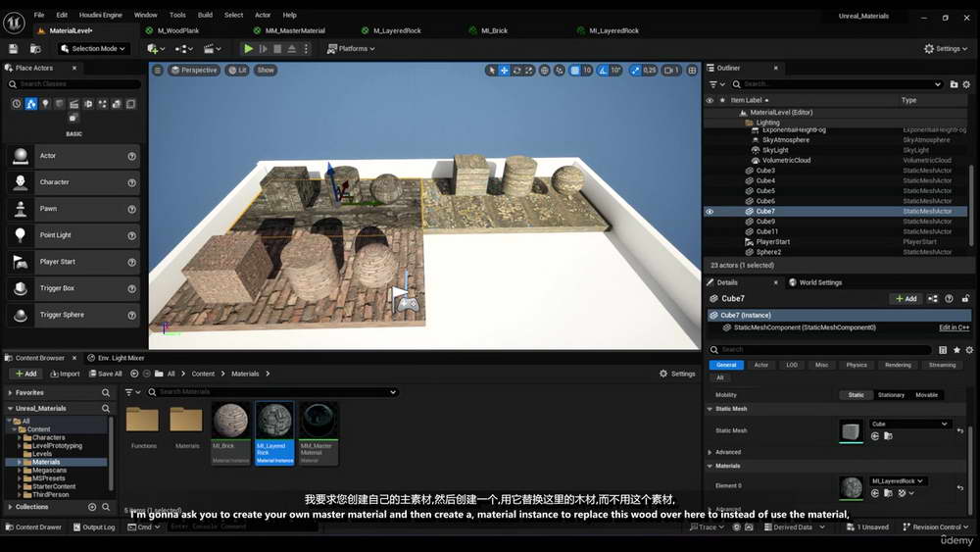The image size is (980, 552).
Task: Click the green Play button in the toolbar
Action: [x=248, y=49]
